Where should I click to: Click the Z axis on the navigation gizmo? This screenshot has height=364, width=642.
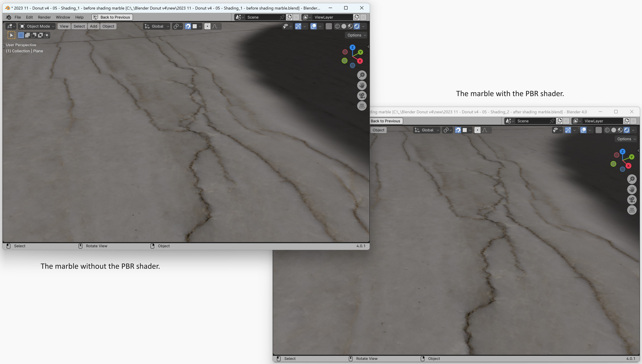click(x=353, y=47)
